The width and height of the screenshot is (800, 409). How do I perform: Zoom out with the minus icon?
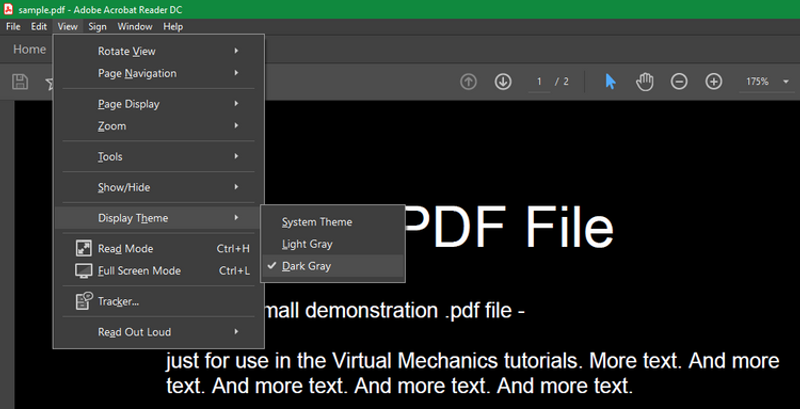point(679,82)
